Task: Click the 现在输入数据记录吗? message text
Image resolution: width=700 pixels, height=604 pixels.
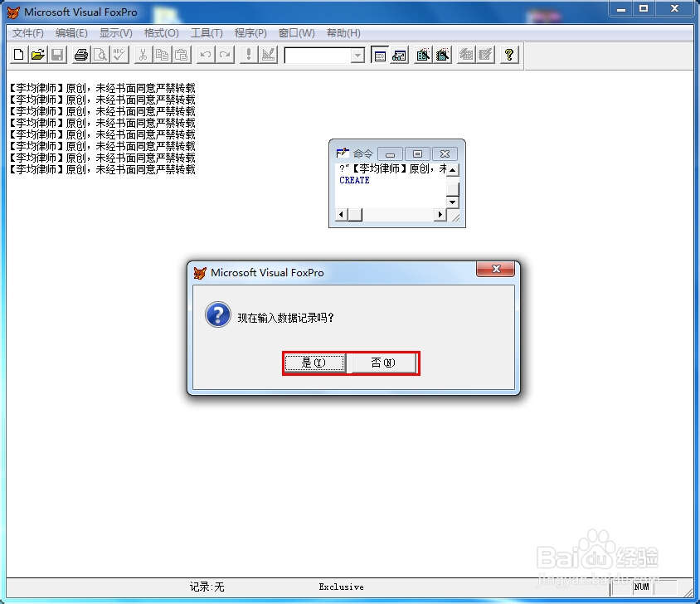Action: click(x=285, y=318)
